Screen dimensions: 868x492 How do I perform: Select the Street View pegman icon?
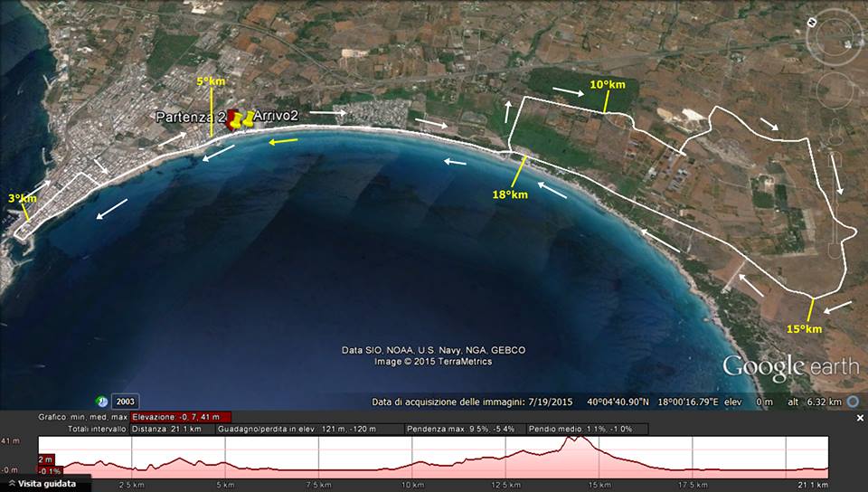pyautogui.click(x=835, y=133)
